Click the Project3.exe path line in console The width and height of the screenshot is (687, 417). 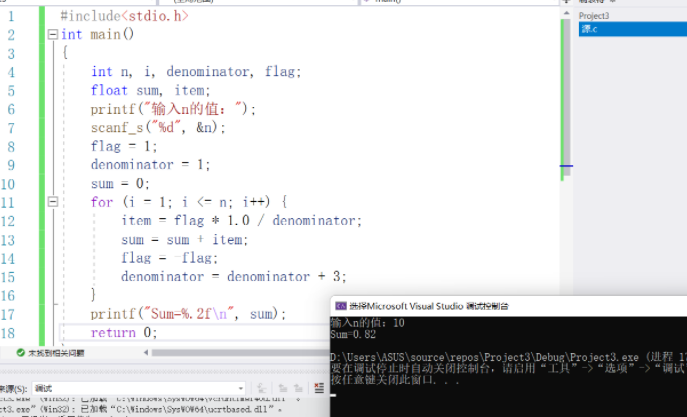tap(508, 357)
